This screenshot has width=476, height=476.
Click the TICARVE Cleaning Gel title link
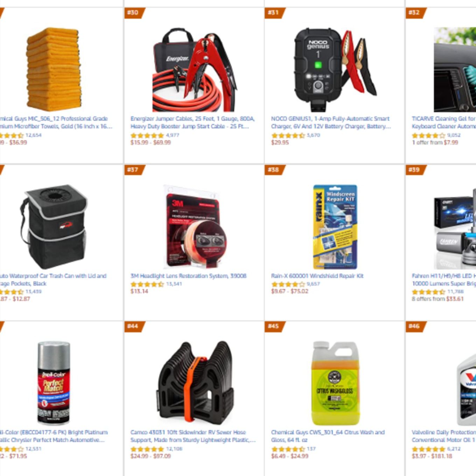[x=444, y=122]
